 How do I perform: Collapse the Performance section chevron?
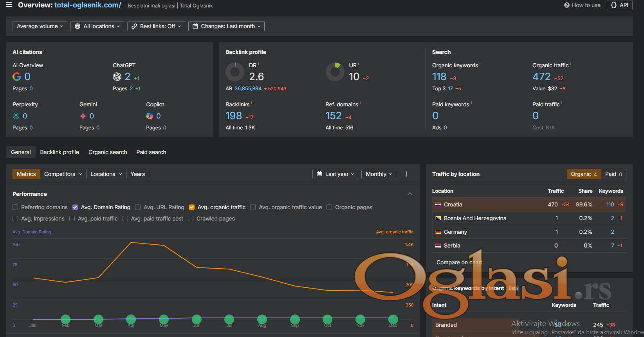click(x=409, y=194)
